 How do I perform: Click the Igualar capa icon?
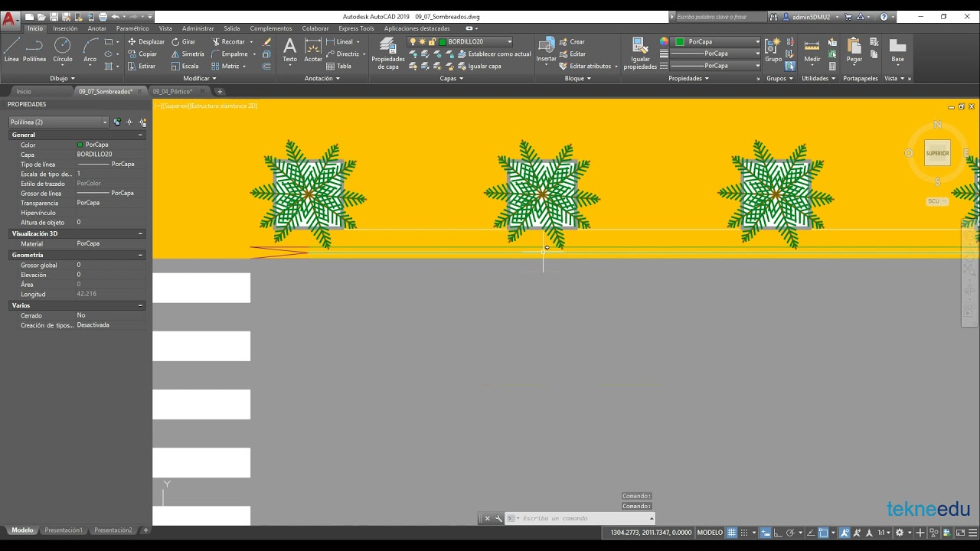coord(479,67)
